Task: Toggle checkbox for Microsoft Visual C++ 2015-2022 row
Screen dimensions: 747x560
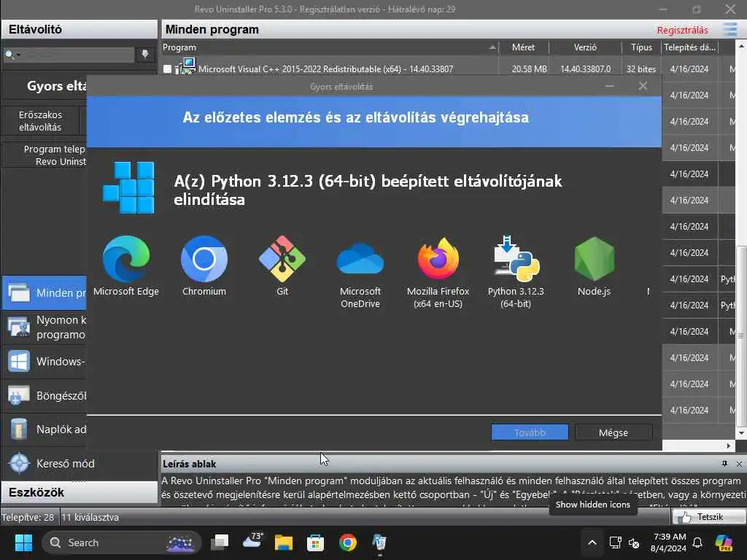Action: coord(167,69)
